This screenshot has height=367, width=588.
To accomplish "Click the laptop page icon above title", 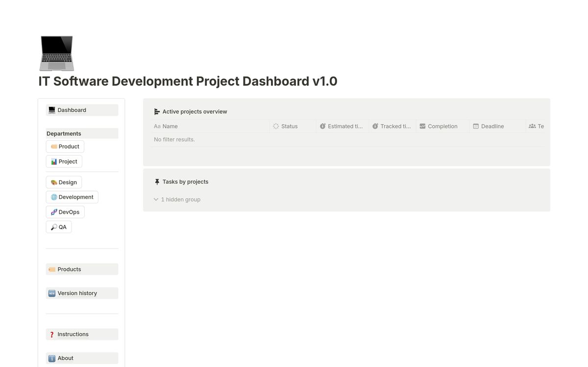I will (56, 53).
